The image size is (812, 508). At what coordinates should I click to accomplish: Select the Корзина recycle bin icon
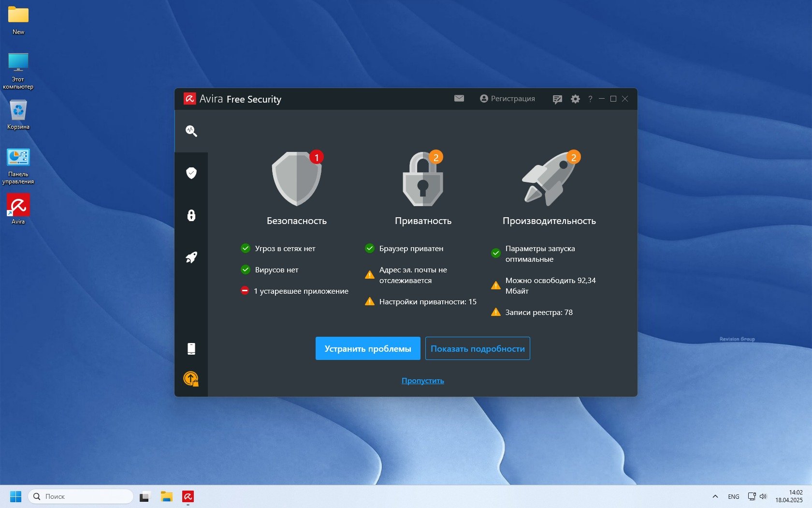click(x=18, y=115)
